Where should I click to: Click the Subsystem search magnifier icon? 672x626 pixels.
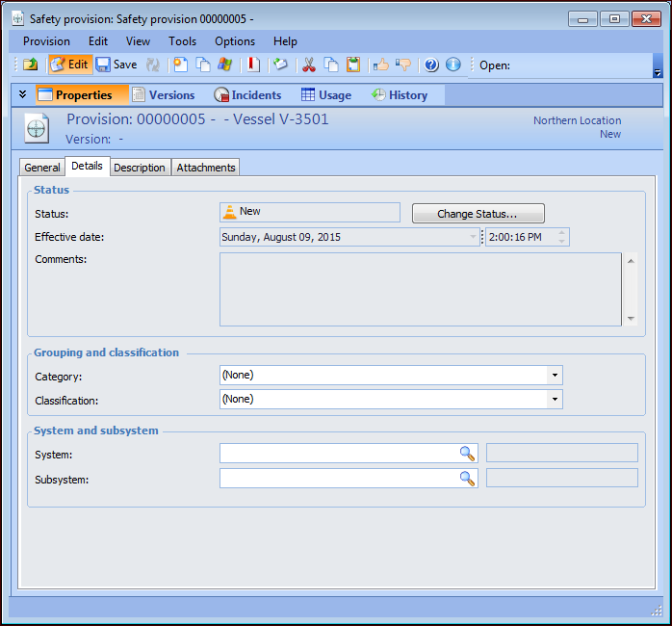tap(467, 478)
